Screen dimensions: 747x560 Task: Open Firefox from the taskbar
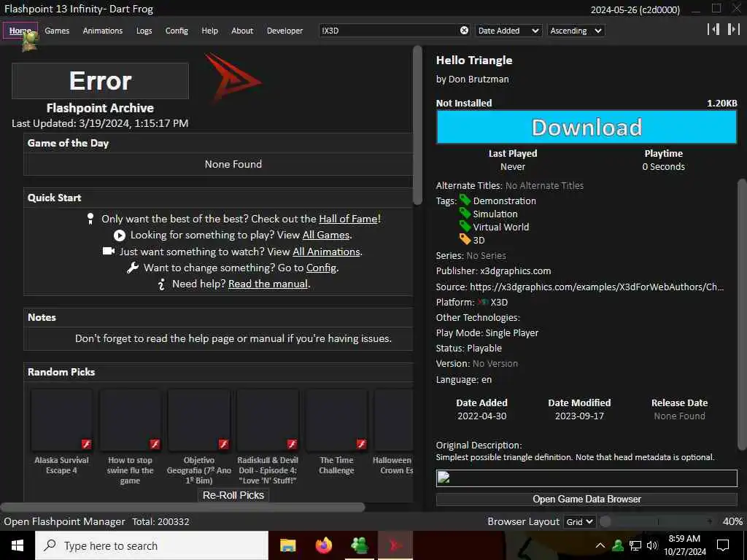(324, 545)
